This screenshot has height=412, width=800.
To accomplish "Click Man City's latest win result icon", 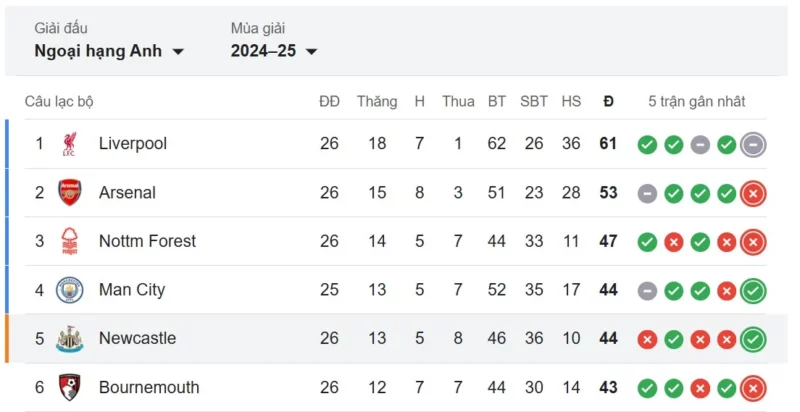I will point(753,290).
